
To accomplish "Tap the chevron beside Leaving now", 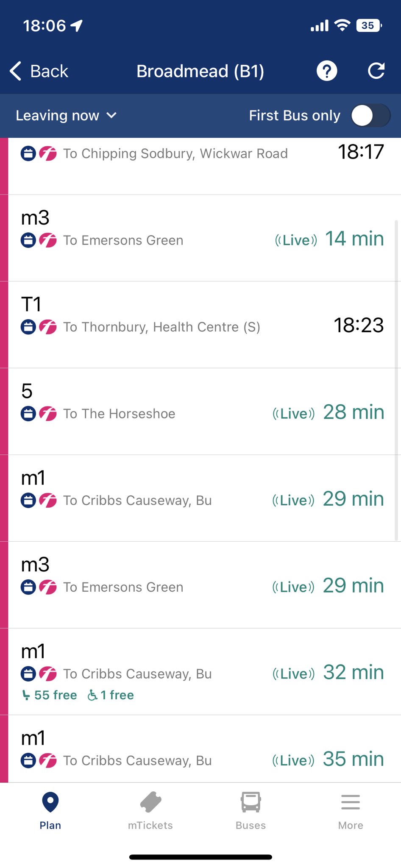I will pos(111,115).
